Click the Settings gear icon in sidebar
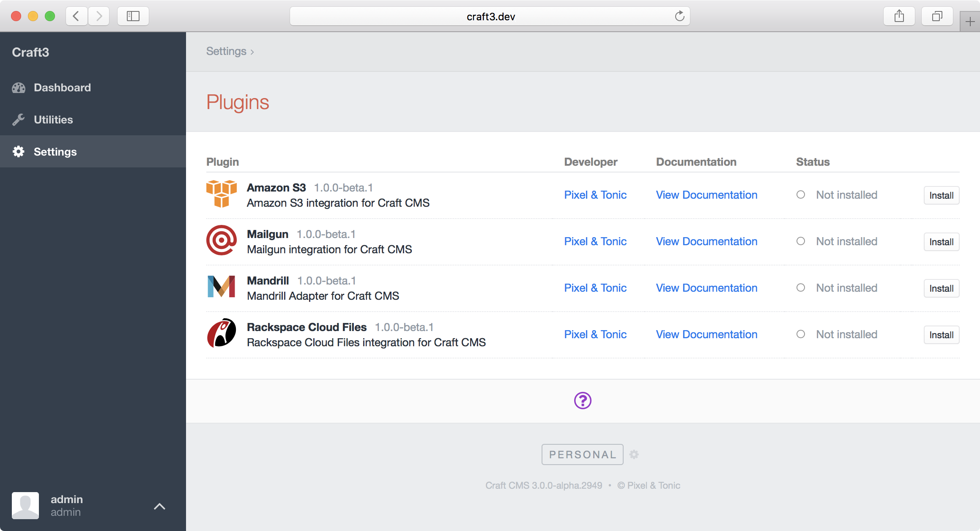Image resolution: width=980 pixels, height=531 pixels. (x=19, y=151)
